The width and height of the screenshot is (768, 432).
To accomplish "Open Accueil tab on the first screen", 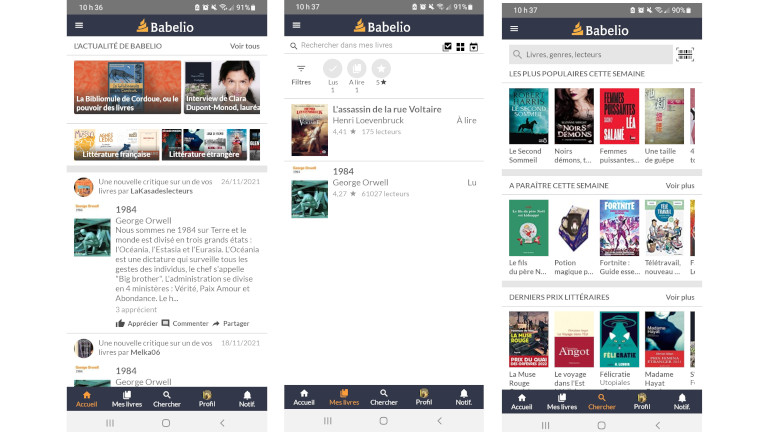I will pyautogui.click(x=87, y=399).
